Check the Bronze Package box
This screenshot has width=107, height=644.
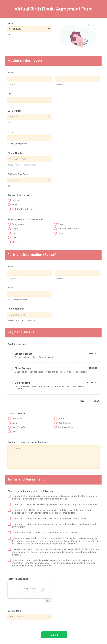click(11, 354)
